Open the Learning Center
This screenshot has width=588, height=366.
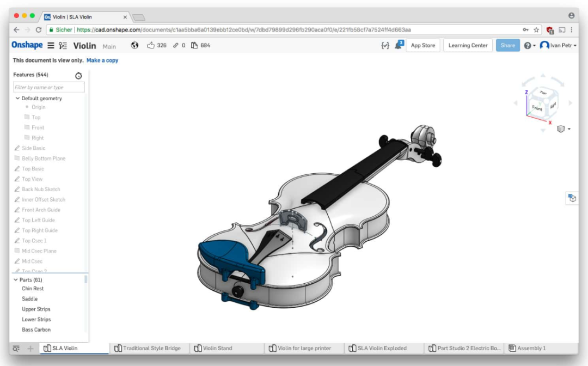(x=468, y=45)
